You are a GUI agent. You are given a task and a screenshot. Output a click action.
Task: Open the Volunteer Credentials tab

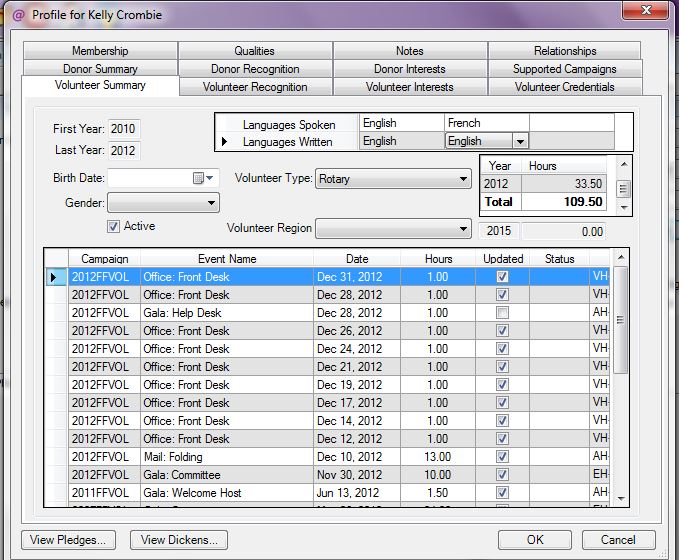pyautogui.click(x=565, y=87)
